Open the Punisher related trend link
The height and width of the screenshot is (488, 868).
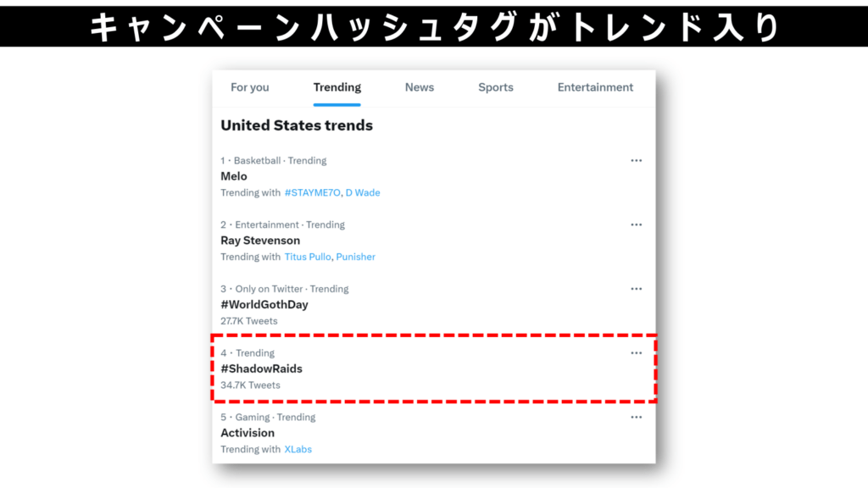pyautogui.click(x=355, y=257)
